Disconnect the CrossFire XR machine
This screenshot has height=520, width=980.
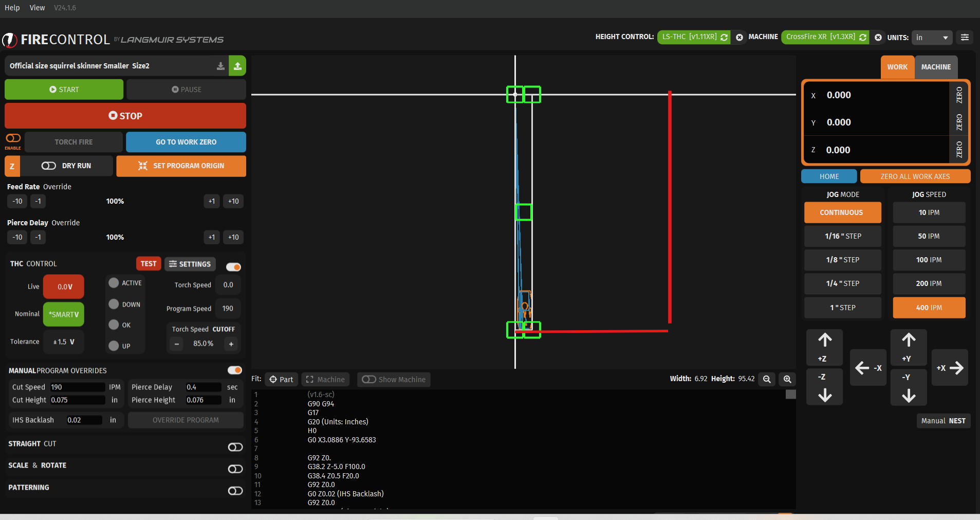(878, 37)
